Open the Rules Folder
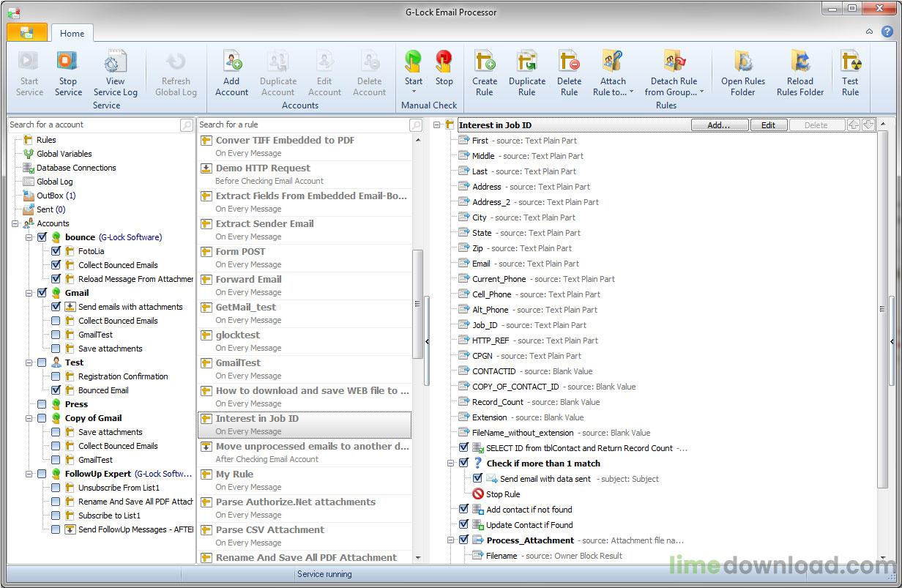The height and width of the screenshot is (588, 902). point(742,71)
